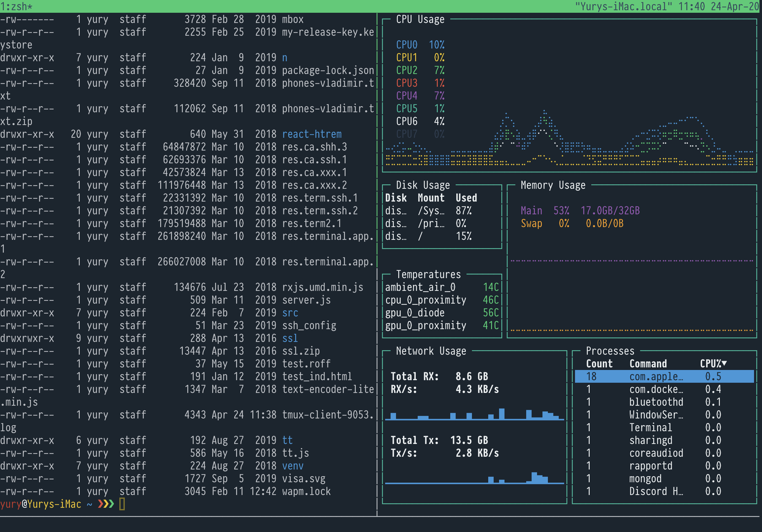Click the Mount column header

[431, 198]
